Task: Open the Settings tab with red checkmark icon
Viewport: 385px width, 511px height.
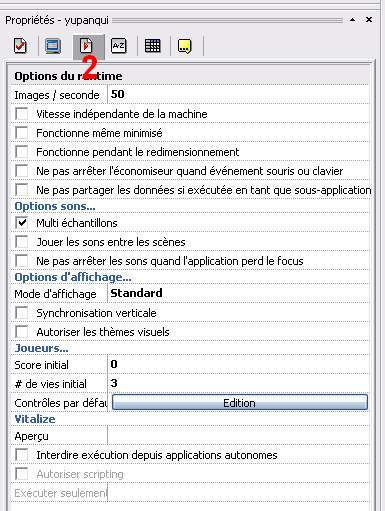Action: [x=20, y=46]
